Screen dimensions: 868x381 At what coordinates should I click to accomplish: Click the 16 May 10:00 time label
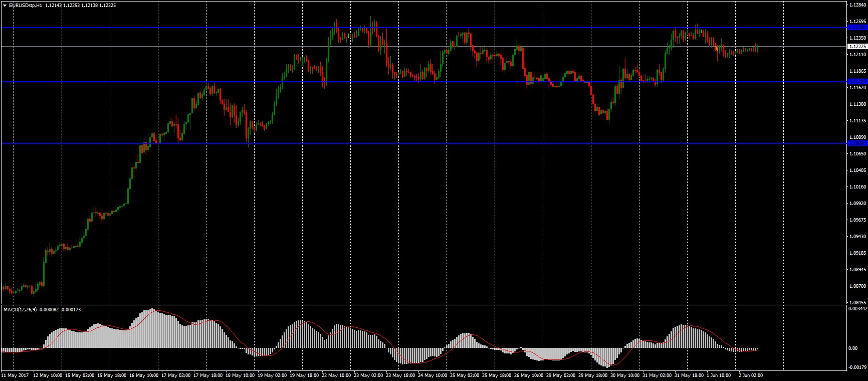coord(144,375)
